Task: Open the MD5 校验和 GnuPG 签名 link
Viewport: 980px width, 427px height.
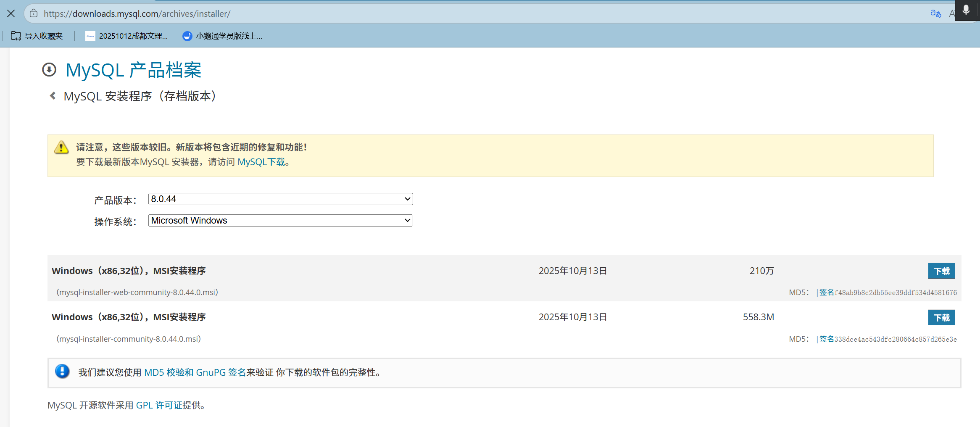Action: pyautogui.click(x=195, y=372)
